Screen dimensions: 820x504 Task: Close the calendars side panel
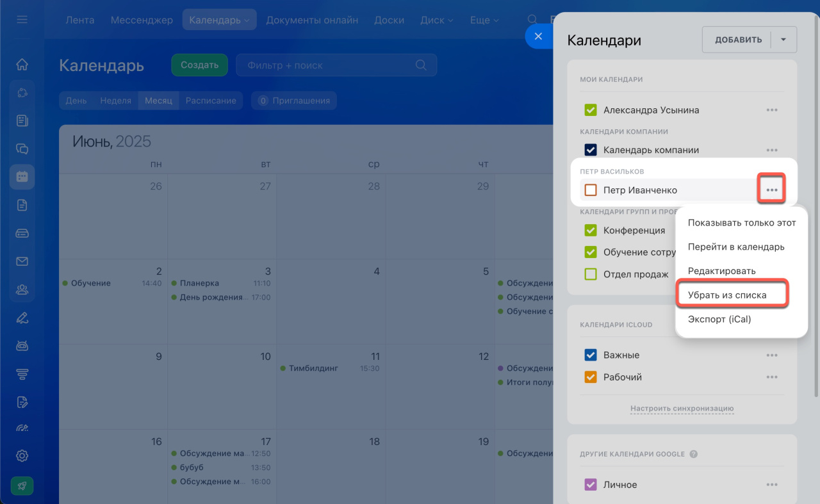[538, 37]
